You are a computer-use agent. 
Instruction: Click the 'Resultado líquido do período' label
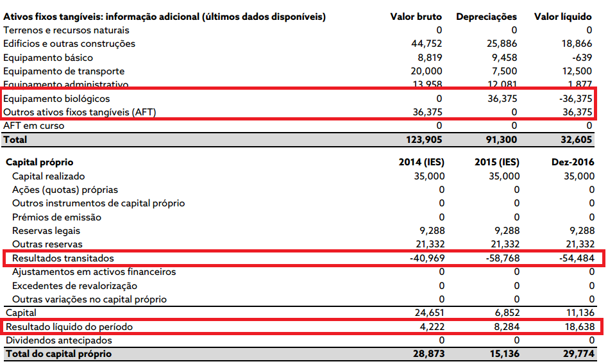(x=71, y=327)
